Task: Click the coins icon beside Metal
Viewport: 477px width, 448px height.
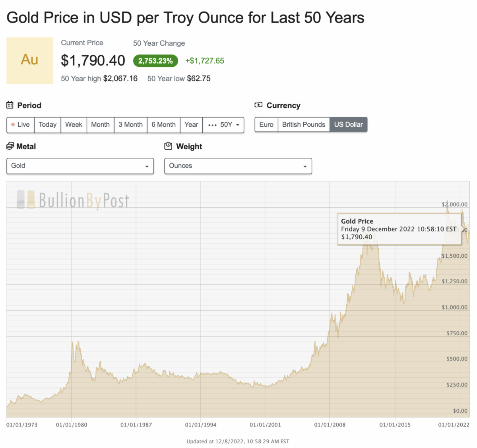Action: [x=10, y=146]
